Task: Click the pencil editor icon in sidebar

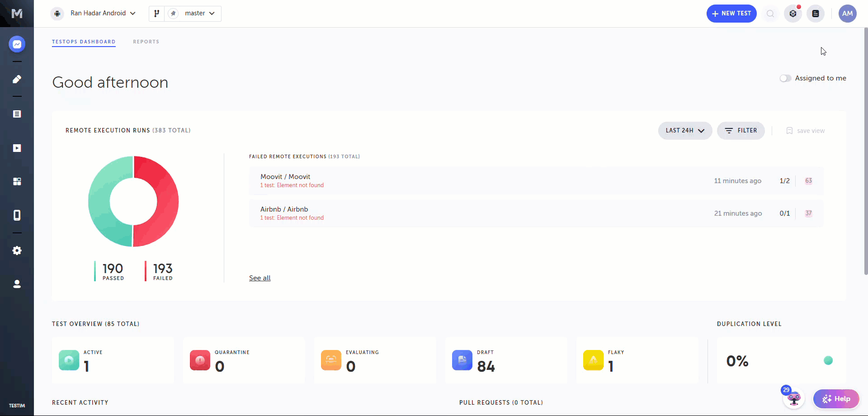Action: [x=17, y=79]
